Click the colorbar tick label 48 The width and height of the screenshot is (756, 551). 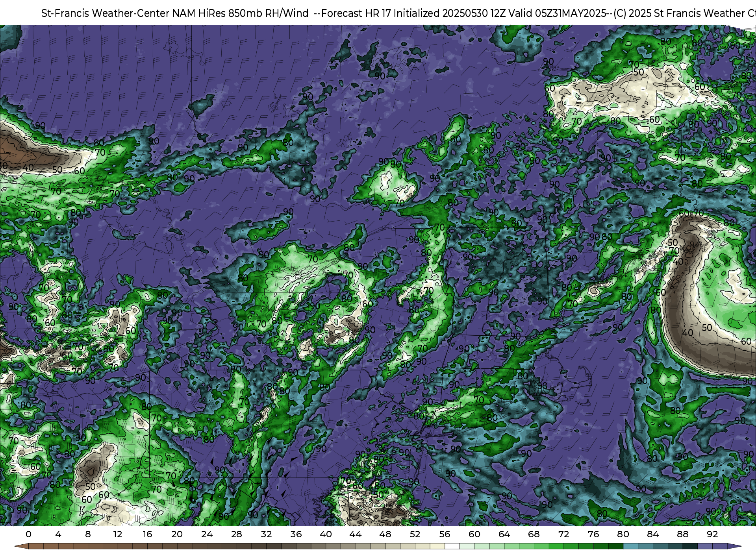385,534
